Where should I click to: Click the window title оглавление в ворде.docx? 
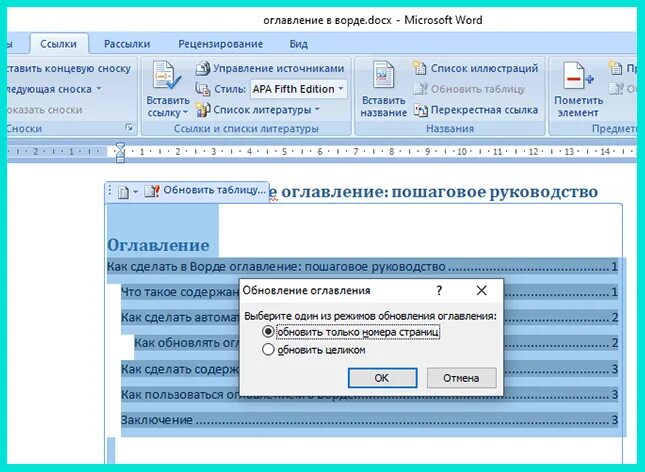[x=327, y=20]
